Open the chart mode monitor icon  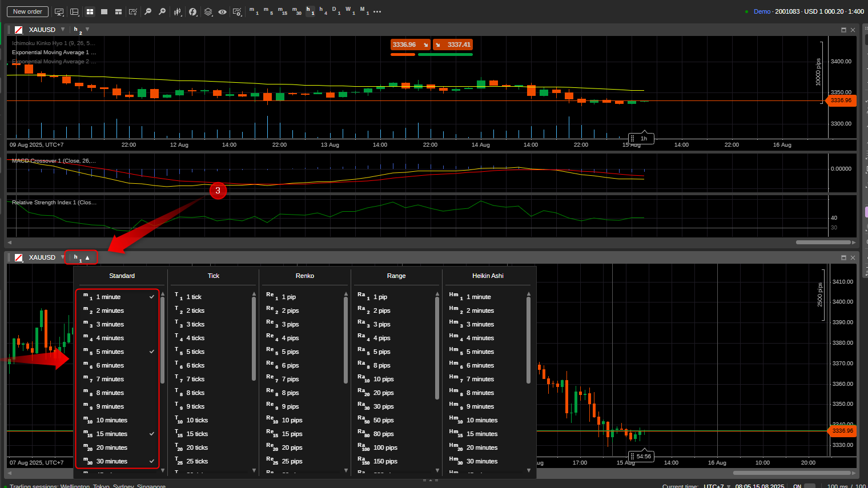click(59, 11)
